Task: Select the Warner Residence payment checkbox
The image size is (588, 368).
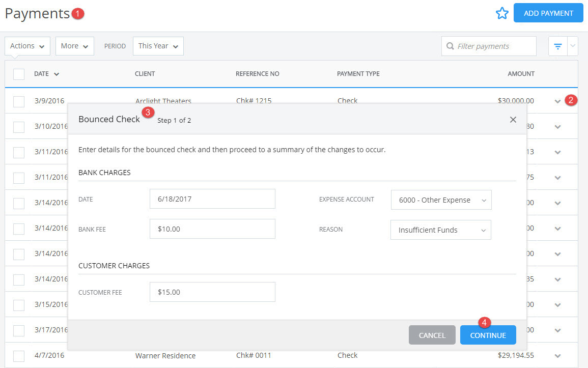Action: [18, 355]
